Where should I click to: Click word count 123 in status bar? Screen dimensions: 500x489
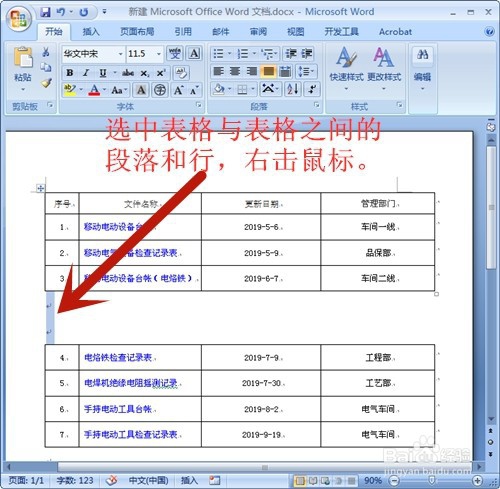pos(75,480)
